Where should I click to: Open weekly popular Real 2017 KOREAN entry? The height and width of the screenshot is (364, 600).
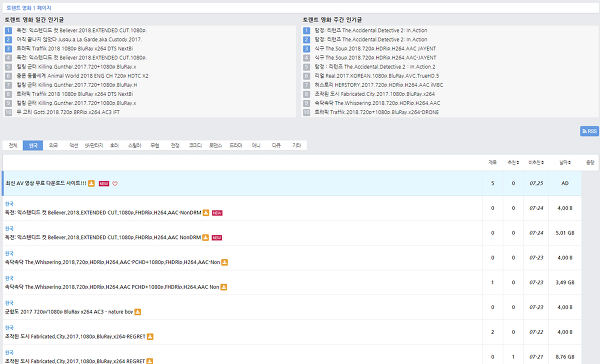pos(377,76)
